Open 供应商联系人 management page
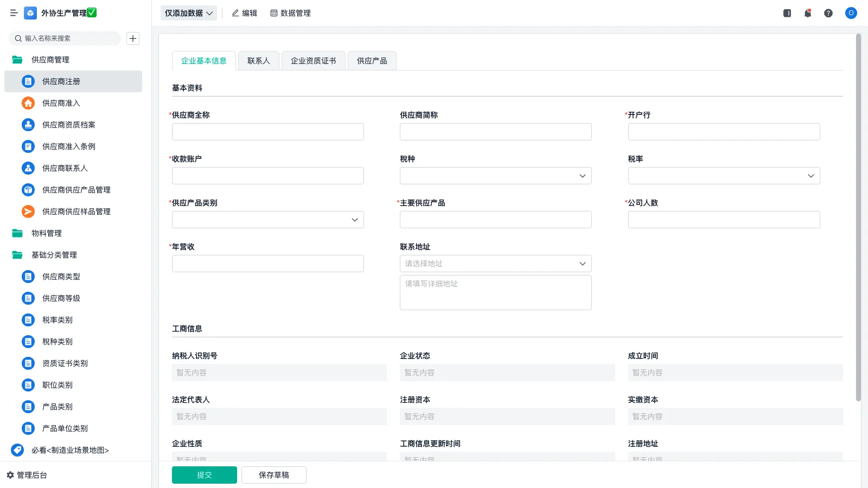 click(x=65, y=168)
